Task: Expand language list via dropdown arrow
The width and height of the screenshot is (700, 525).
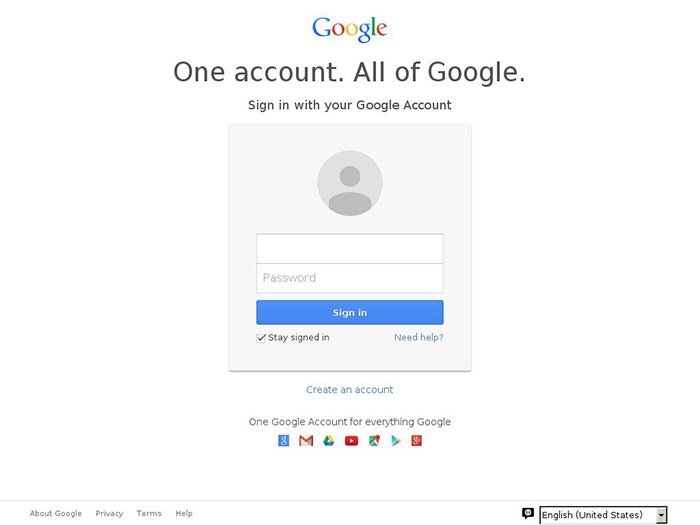Action: click(x=661, y=515)
